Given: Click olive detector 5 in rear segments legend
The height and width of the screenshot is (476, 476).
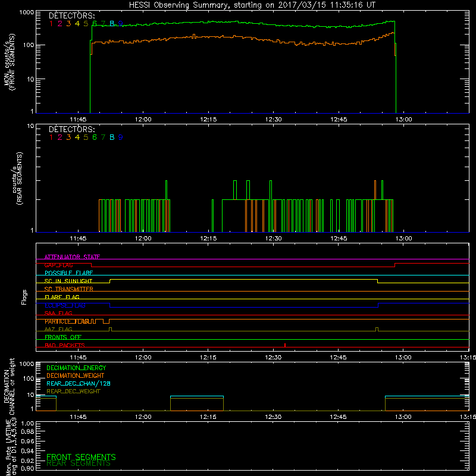Looking at the screenshot, I should point(86,137).
